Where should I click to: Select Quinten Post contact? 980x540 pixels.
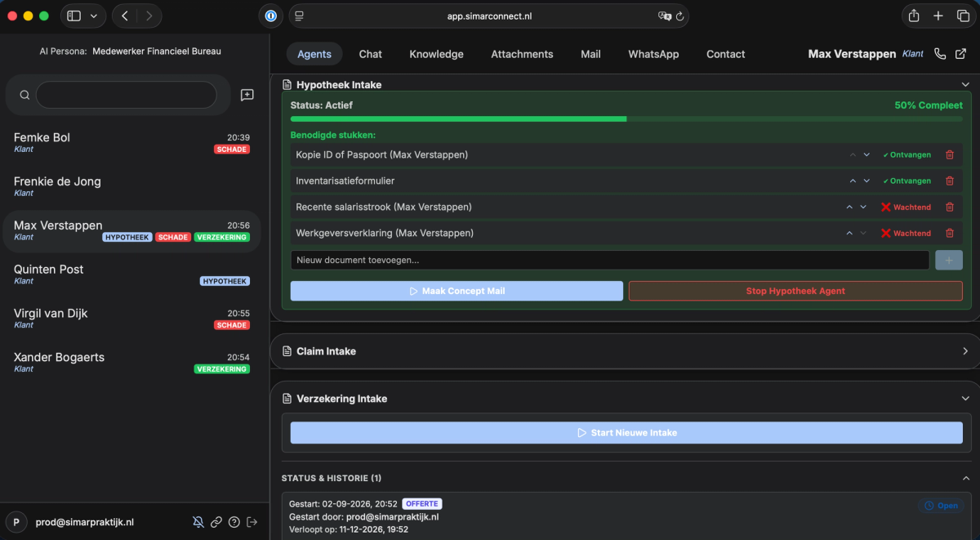point(131,274)
